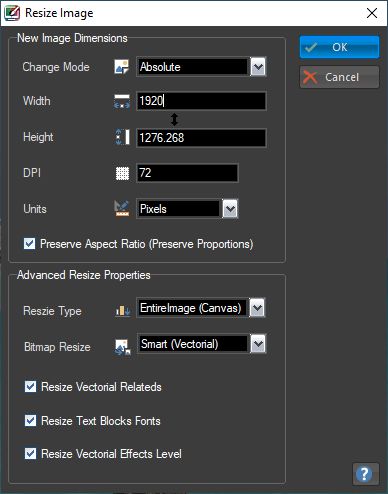Click the Bitmap Resize icon

pyautogui.click(x=123, y=347)
